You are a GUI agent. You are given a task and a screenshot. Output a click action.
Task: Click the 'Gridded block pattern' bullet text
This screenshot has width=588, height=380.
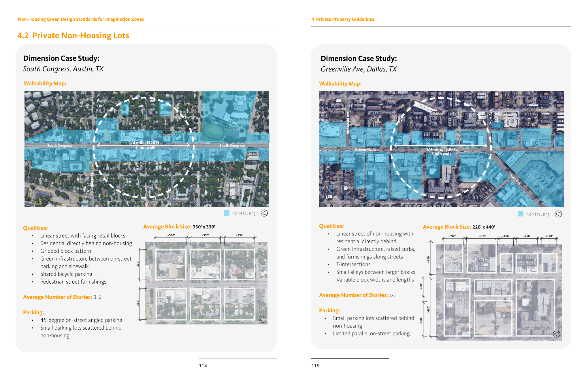[66, 251]
